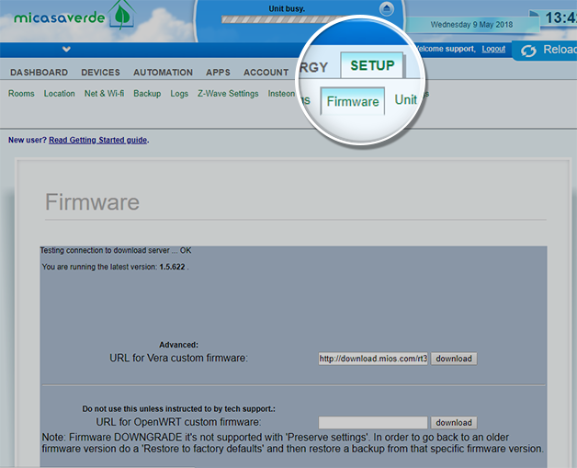Open the Z-Wave Settings sub-tab
577x468 pixels.
[x=228, y=93]
